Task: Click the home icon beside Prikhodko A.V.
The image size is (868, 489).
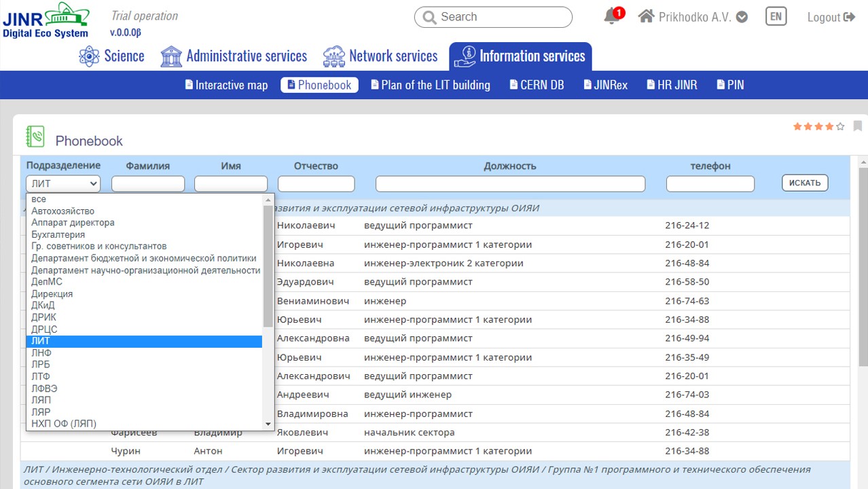Action: [646, 16]
